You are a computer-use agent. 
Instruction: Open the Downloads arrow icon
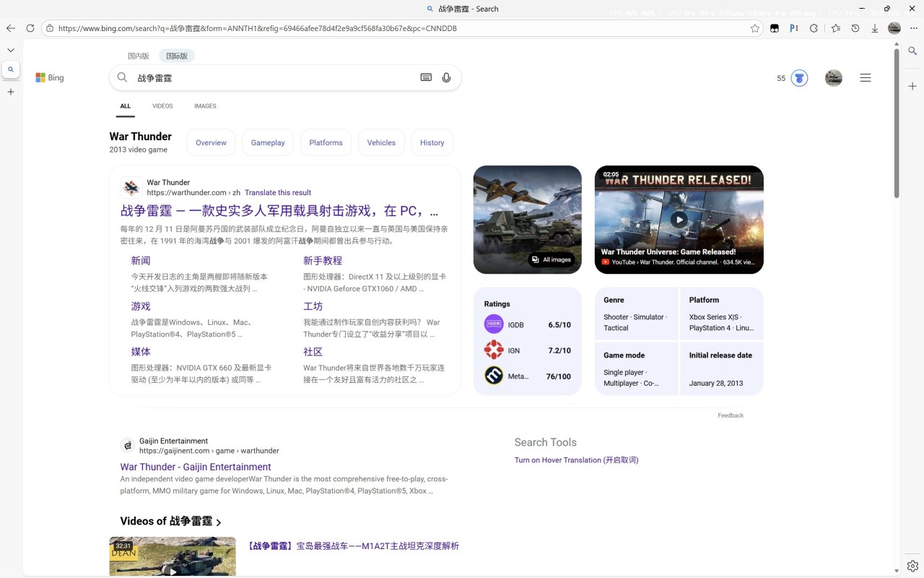pyautogui.click(x=875, y=28)
